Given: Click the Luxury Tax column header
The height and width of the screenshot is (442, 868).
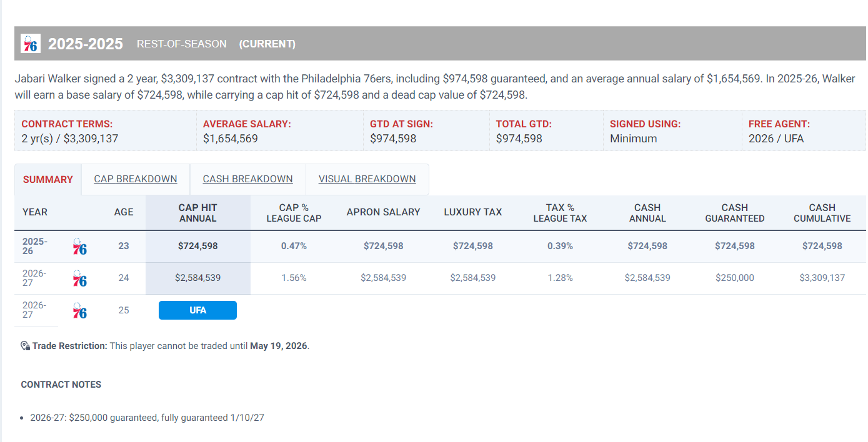Looking at the screenshot, I should coord(473,212).
